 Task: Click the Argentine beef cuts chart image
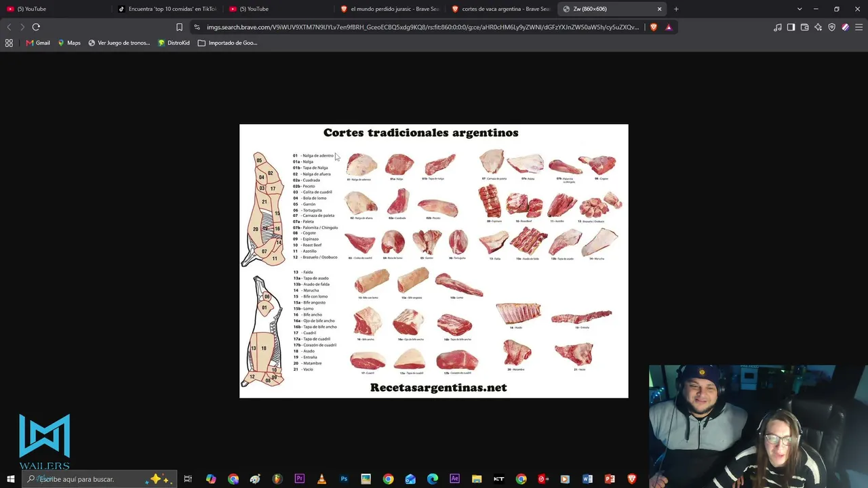[434, 261]
